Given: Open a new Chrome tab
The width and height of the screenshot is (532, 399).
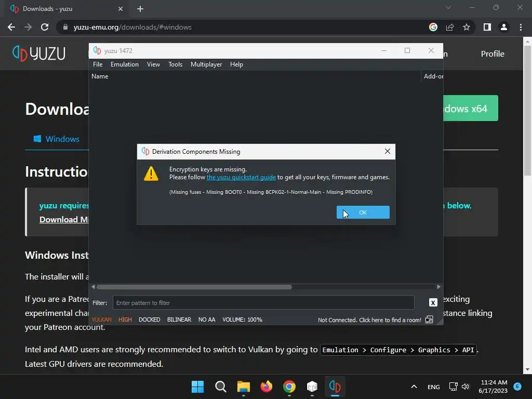Looking at the screenshot, I should 140,9.
